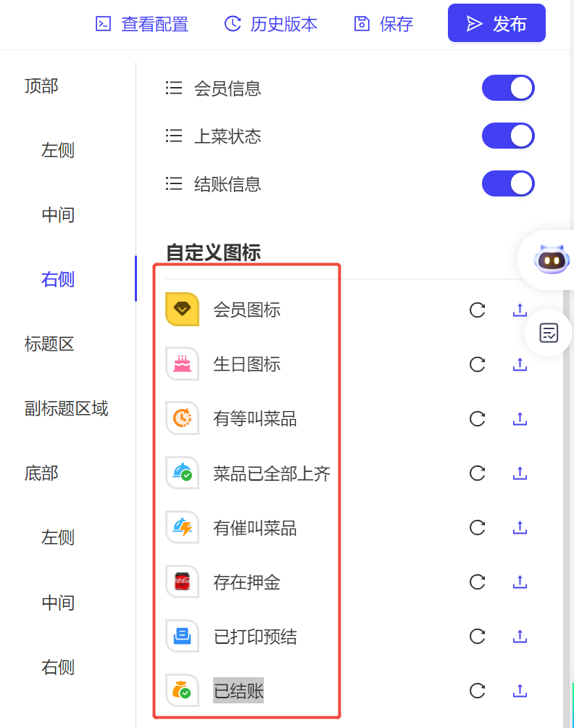
Task: Reset the 已结账 icon
Action: point(477,690)
